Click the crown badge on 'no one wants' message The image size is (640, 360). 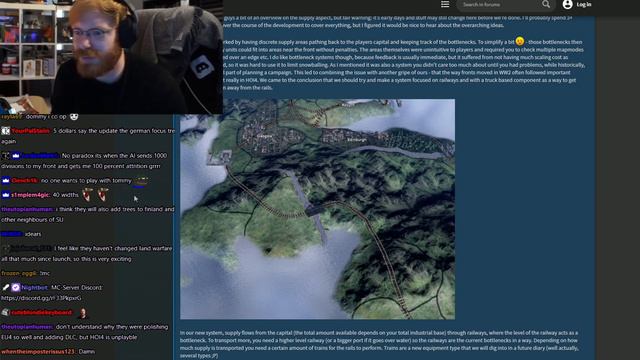pos(5,180)
